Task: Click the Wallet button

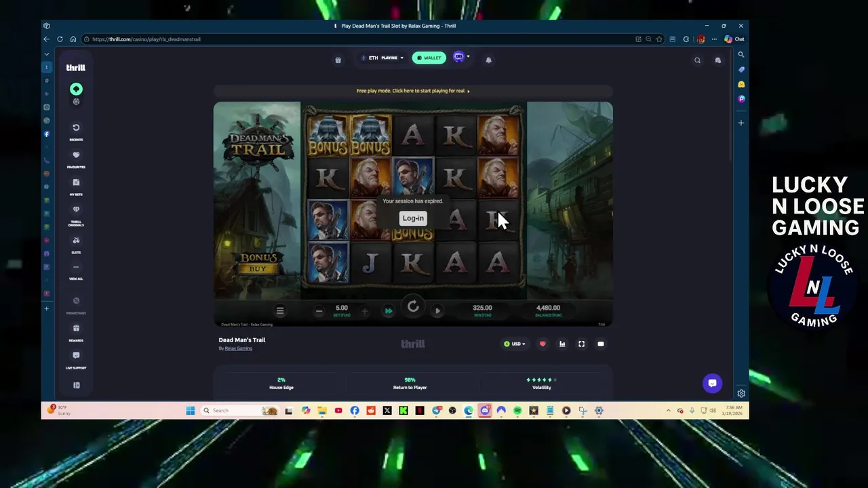Action: coord(429,58)
